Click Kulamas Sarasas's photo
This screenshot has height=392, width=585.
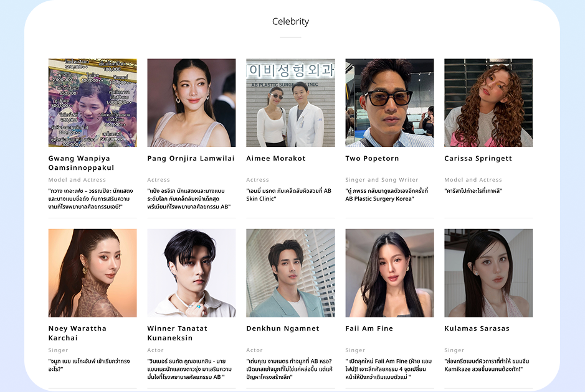click(x=488, y=273)
